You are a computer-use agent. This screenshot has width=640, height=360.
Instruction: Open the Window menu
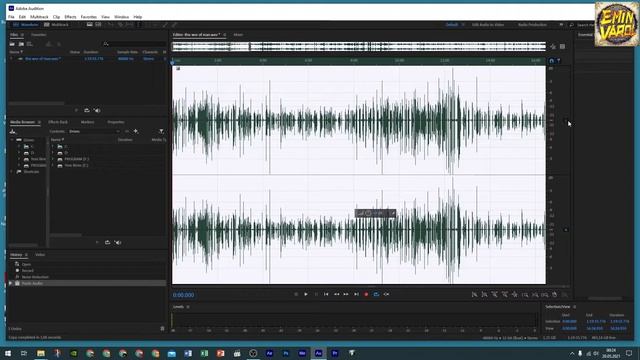(x=121, y=17)
